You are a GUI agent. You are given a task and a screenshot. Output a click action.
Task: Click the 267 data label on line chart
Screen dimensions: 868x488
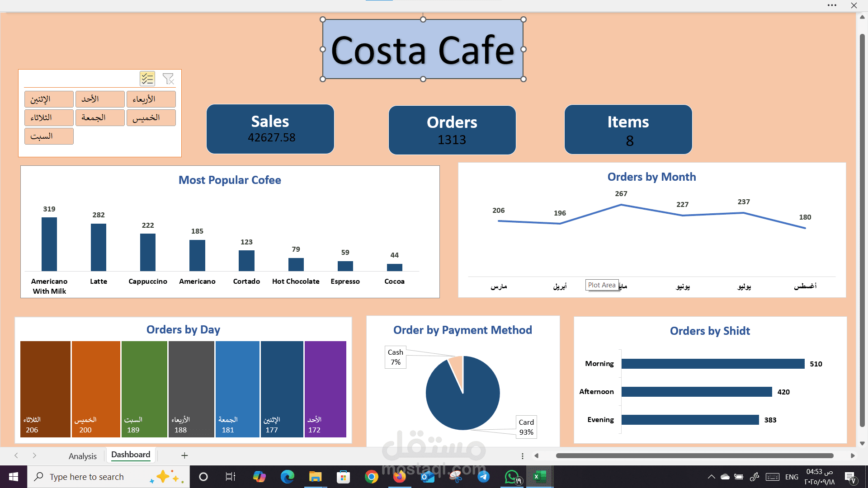(x=621, y=193)
